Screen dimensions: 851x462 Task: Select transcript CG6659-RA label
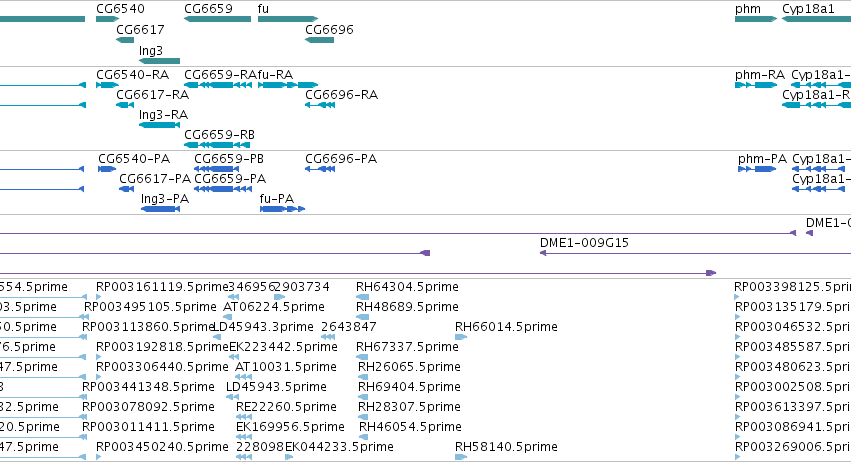point(220,74)
